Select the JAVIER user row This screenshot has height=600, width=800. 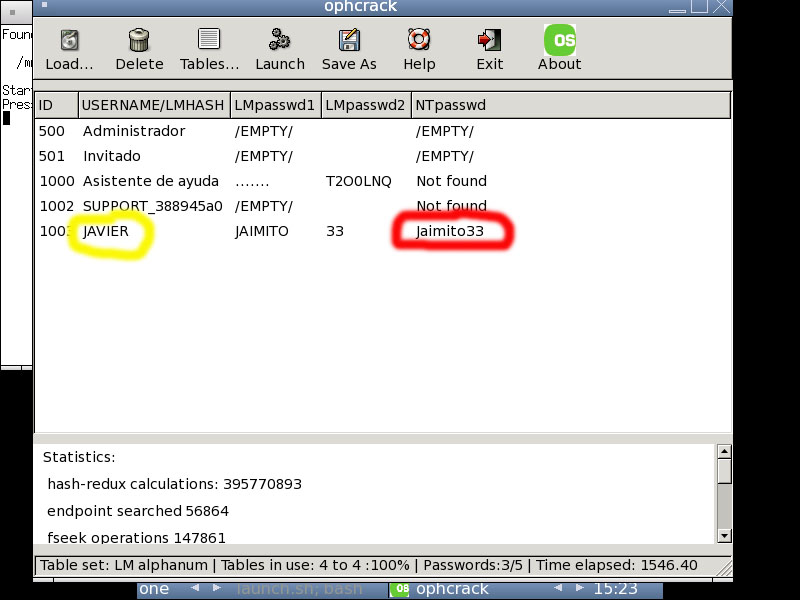[106, 231]
